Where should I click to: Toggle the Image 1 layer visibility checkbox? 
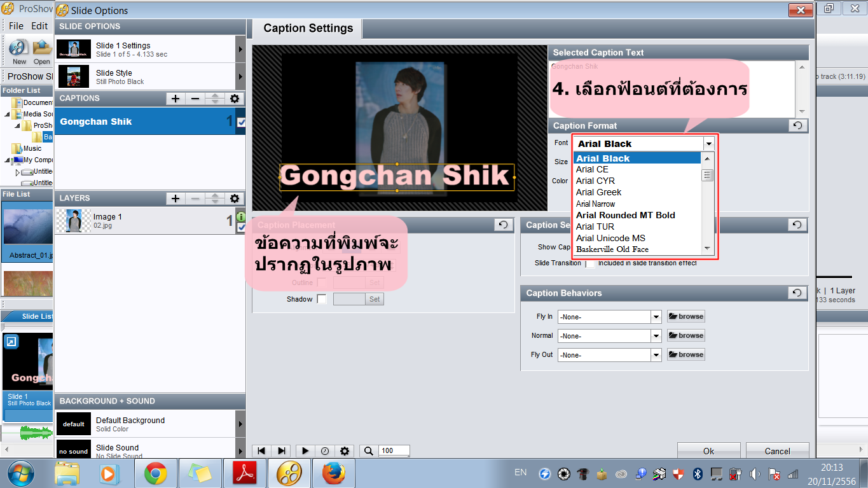tap(241, 227)
